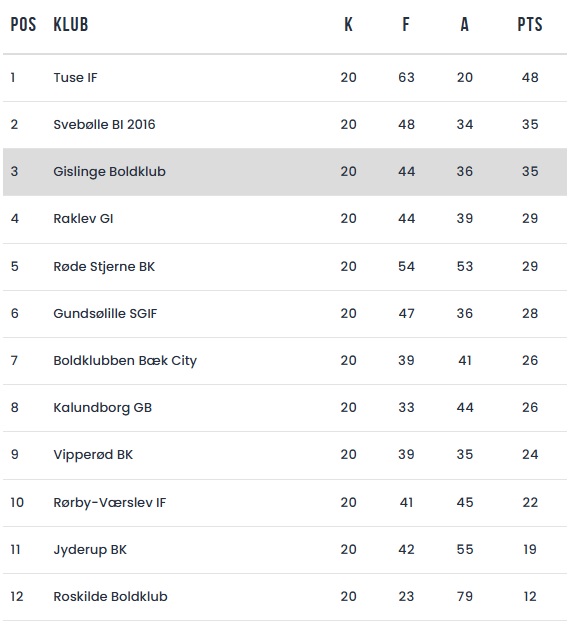Open the Tuse IF club row
571x625 pixels.
(x=285, y=77)
